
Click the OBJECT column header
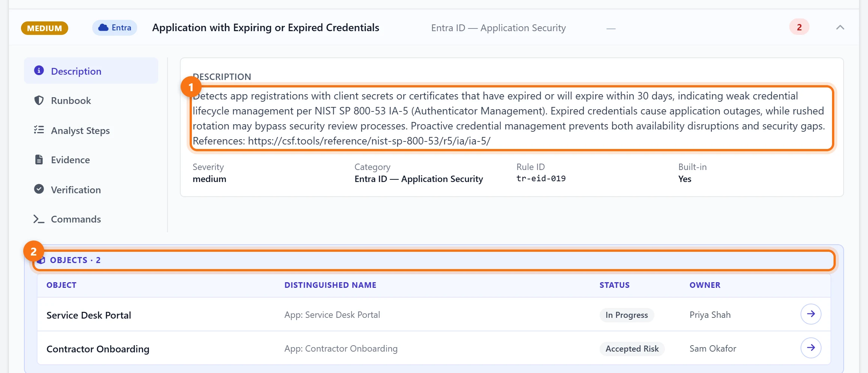click(x=61, y=285)
